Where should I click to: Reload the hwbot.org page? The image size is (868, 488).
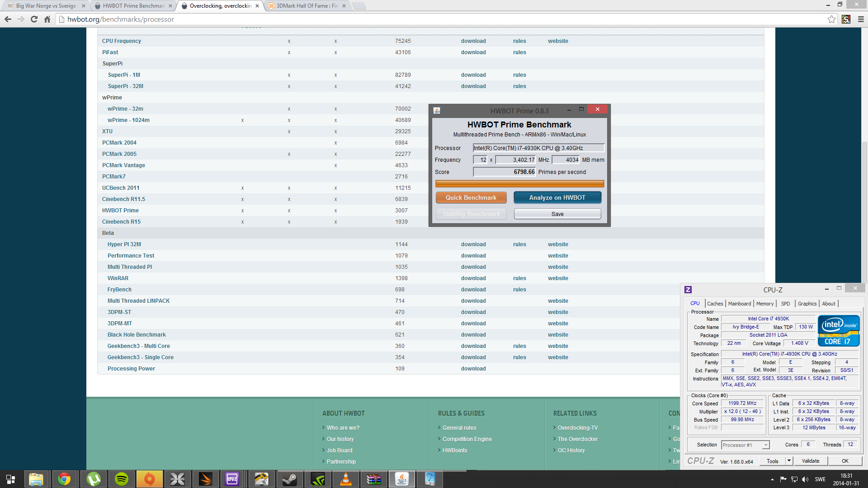click(34, 19)
